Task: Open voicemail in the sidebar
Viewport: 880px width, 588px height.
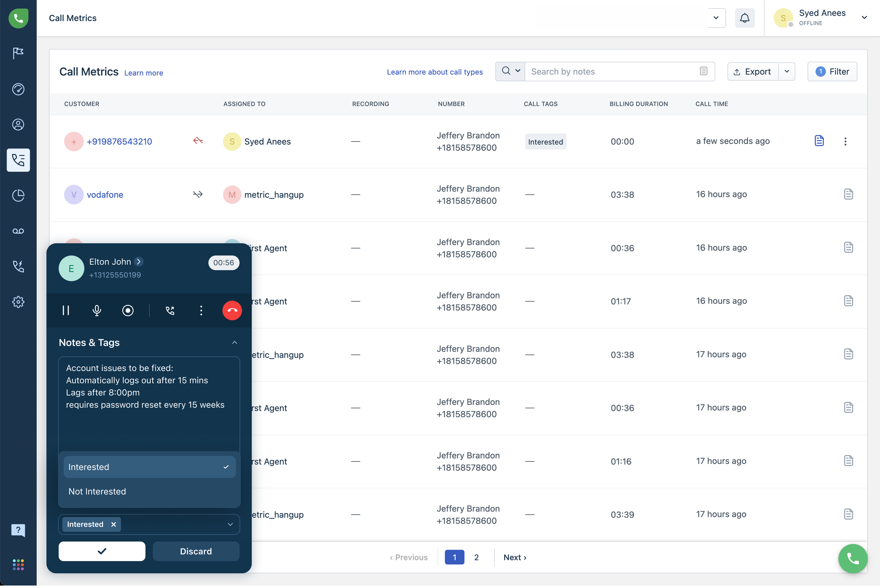Action: [x=18, y=231]
